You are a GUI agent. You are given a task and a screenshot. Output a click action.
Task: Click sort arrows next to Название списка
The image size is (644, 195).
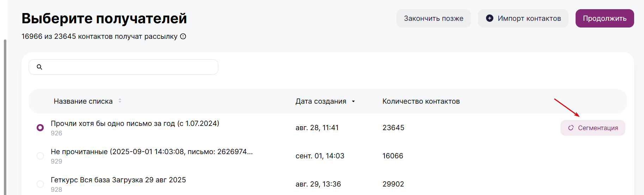pyautogui.click(x=120, y=101)
